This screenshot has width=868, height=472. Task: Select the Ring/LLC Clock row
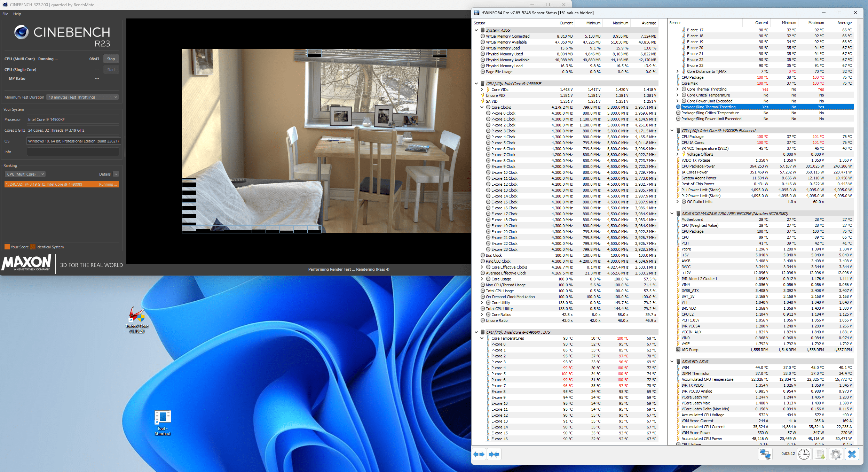click(569, 261)
